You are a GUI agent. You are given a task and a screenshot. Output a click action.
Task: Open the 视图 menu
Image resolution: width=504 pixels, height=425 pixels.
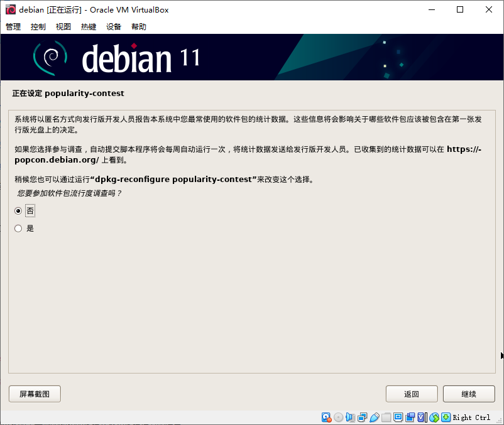(x=63, y=26)
